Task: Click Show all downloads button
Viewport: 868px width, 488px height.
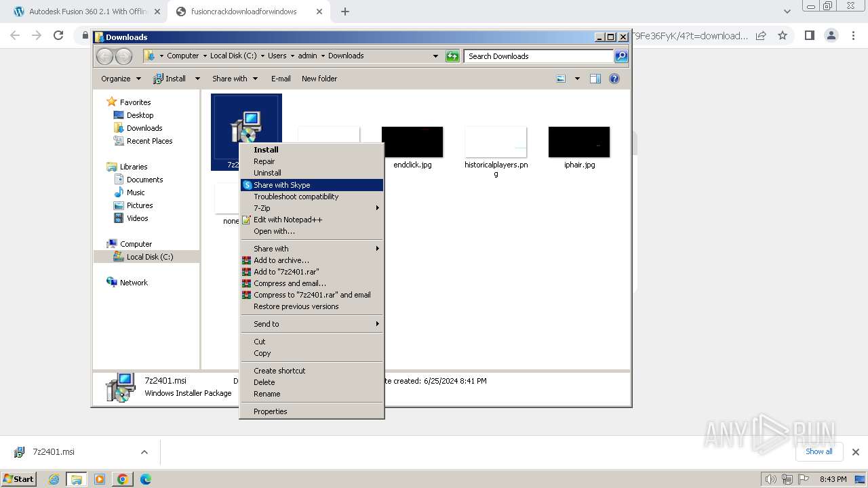Action: coord(818,451)
